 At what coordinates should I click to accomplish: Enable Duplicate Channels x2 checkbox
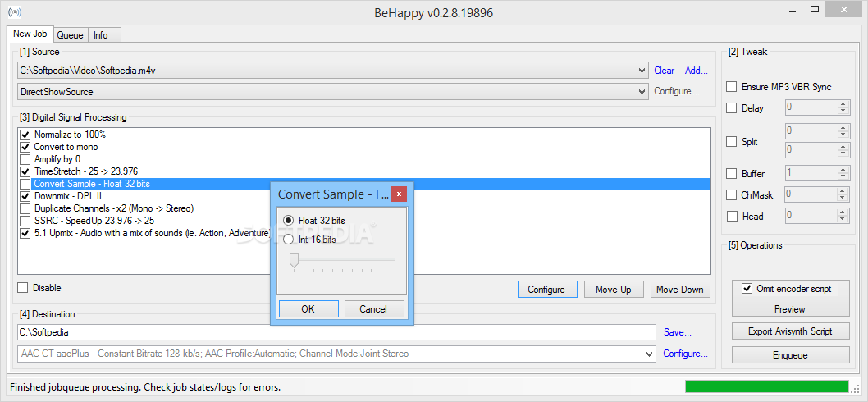[x=25, y=208]
